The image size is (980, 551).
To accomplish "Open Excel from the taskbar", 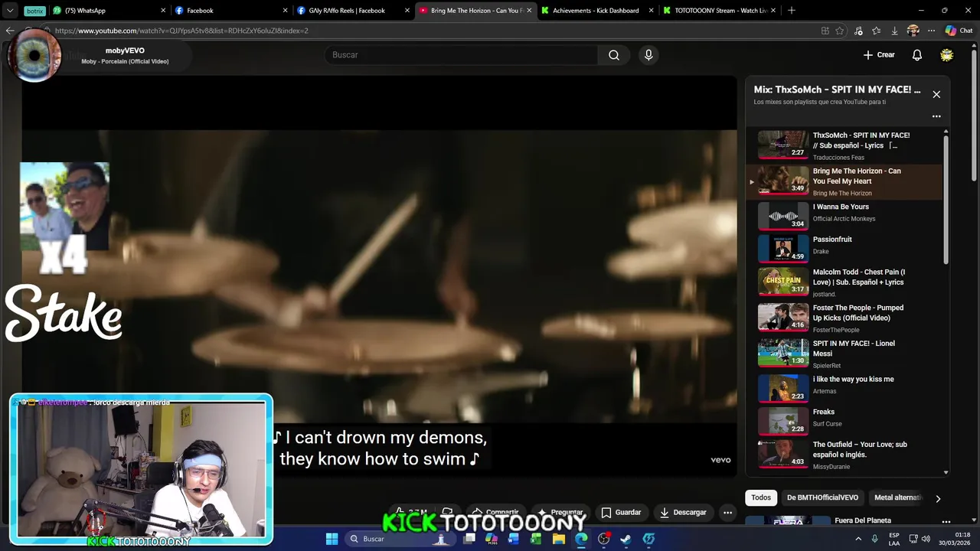I will (x=536, y=539).
